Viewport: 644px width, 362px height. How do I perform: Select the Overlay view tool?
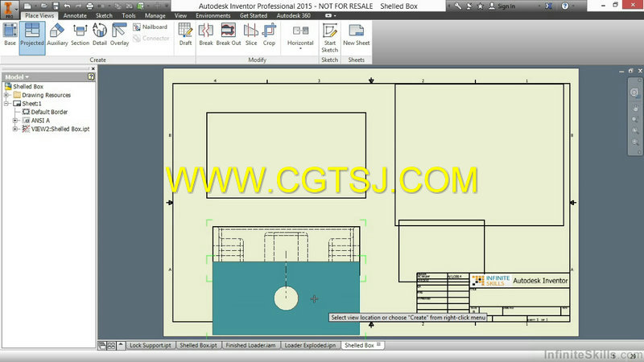[119, 35]
